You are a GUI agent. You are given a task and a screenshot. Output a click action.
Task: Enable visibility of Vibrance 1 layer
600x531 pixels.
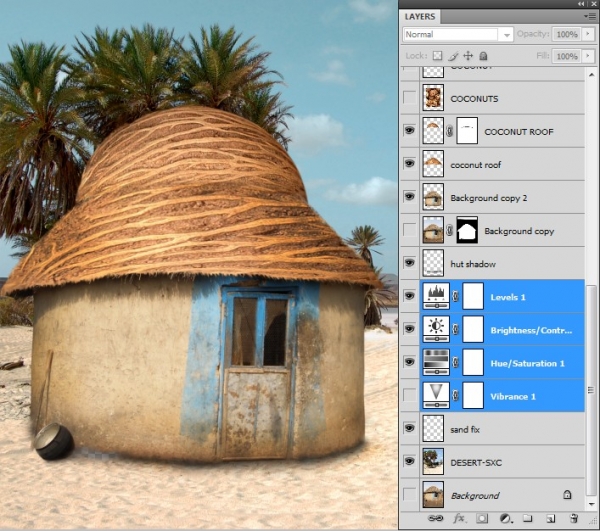tap(409, 395)
